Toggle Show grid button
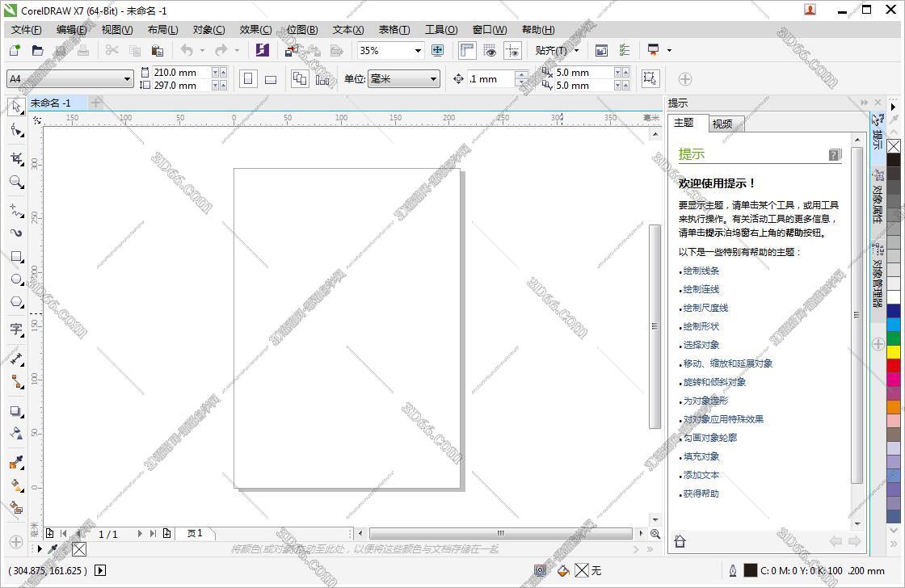 pyautogui.click(x=490, y=50)
